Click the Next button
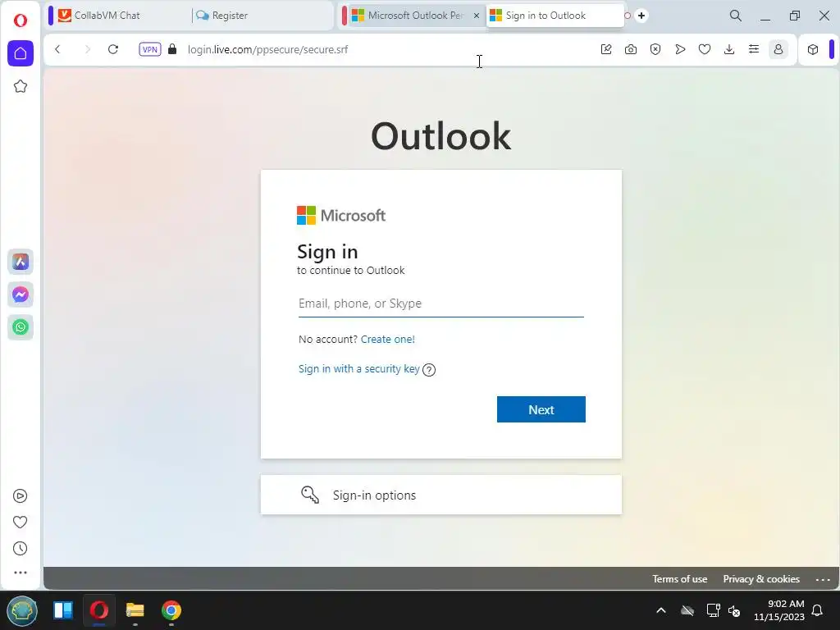The width and height of the screenshot is (840, 630). 541,409
